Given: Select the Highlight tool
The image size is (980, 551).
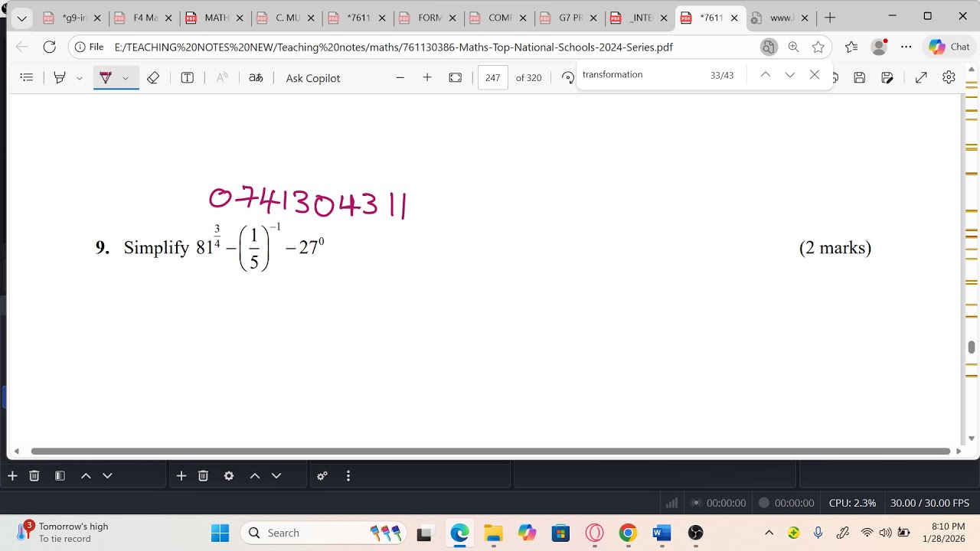Looking at the screenshot, I should 59,77.
